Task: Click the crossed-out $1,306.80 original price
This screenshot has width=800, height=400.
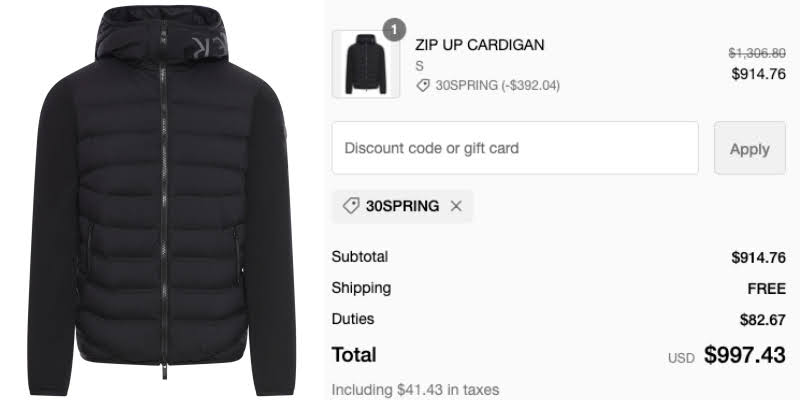Action: [x=757, y=53]
